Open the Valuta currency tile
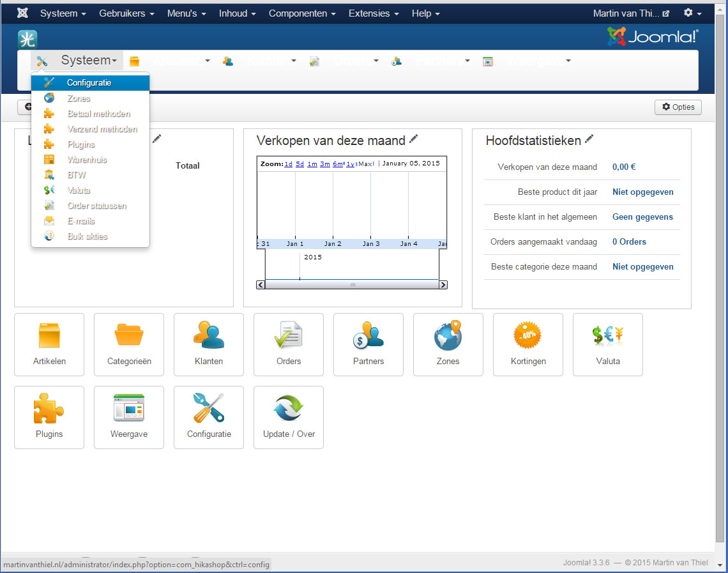 coord(608,344)
